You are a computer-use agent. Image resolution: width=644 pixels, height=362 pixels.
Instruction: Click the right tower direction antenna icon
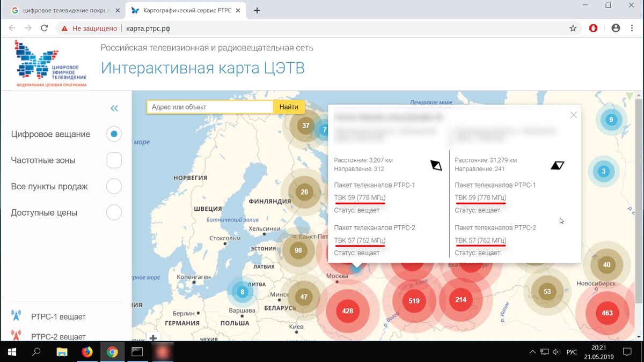tap(558, 165)
